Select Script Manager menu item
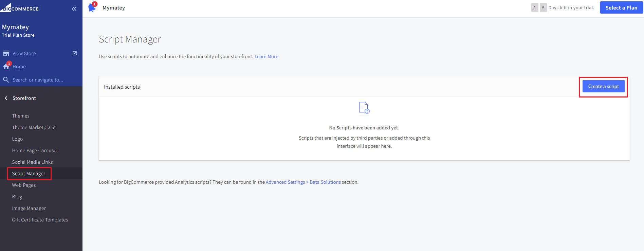The height and width of the screenshot is (251, 644). click(29, 174)
